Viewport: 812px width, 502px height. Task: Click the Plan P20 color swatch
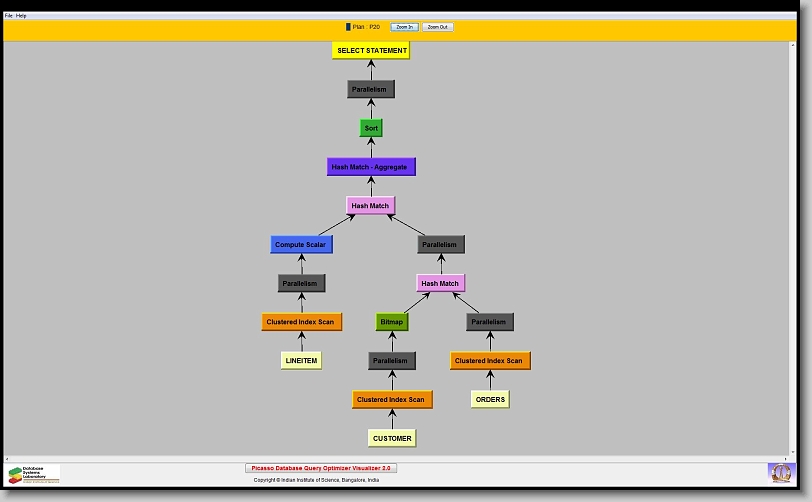tap(348, 27)
